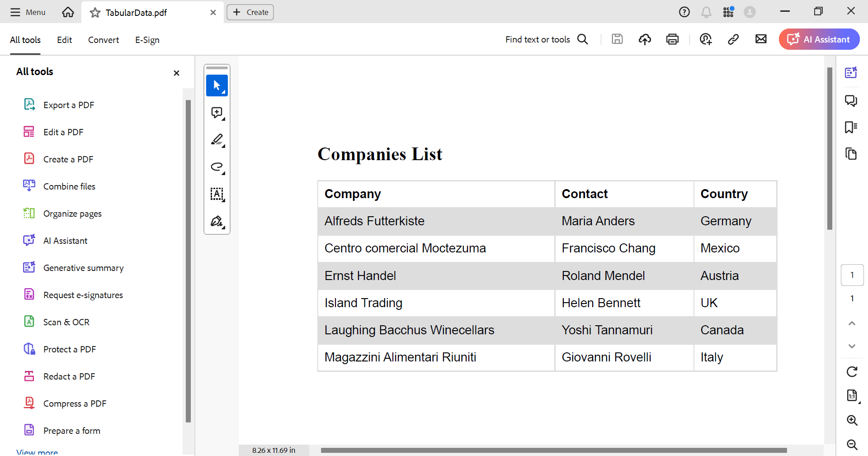868x456 pixels.
Task: Launch the AI Assistant
Action: coord(819,39)
